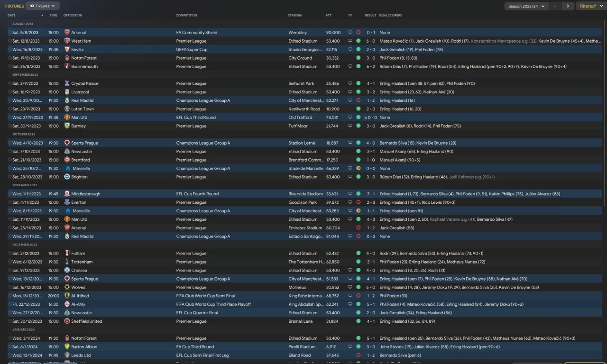Click the SEPTEMBER 2023 month heading
The width and height of the screenshot is (607, 364).
25,75
